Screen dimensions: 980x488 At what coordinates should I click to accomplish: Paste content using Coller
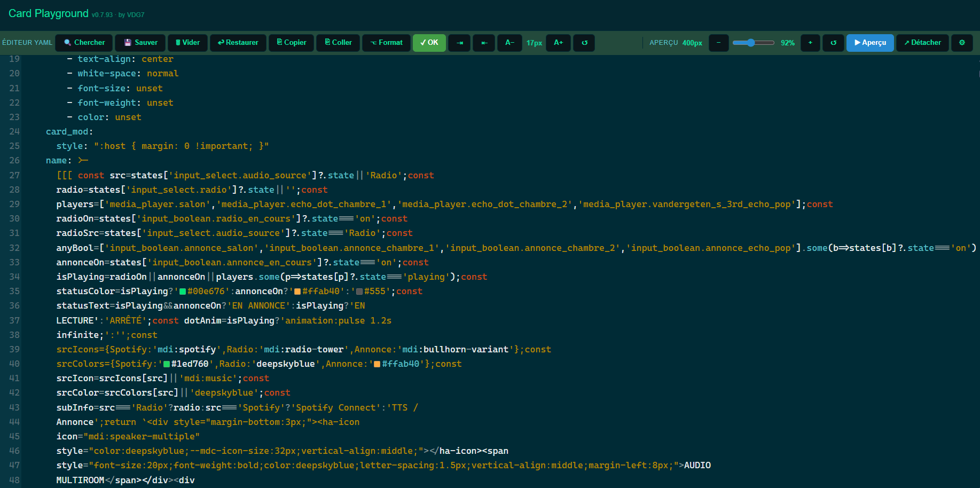tap(338, 43)
